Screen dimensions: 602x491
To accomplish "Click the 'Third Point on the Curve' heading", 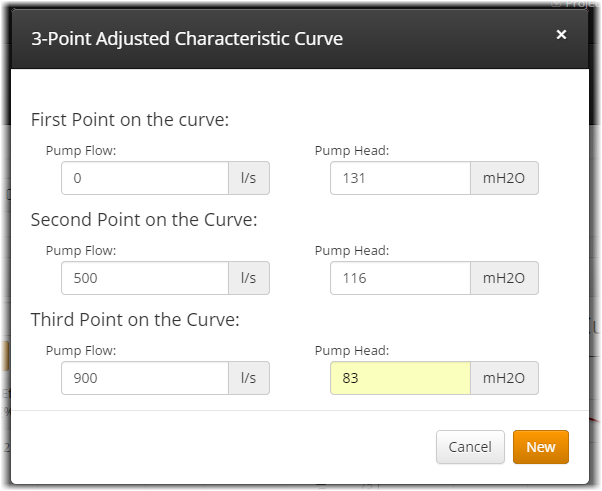I will pyautogui.click(x=135, y=319).
